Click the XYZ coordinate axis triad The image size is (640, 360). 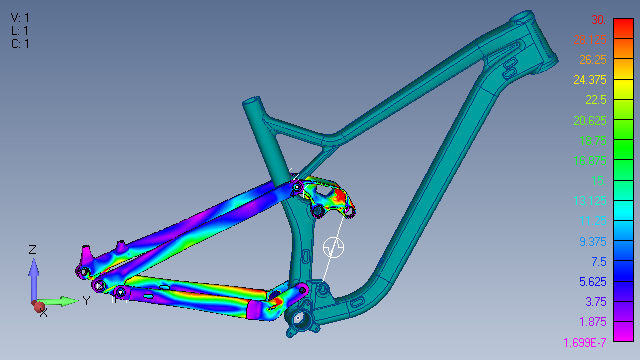55,281
